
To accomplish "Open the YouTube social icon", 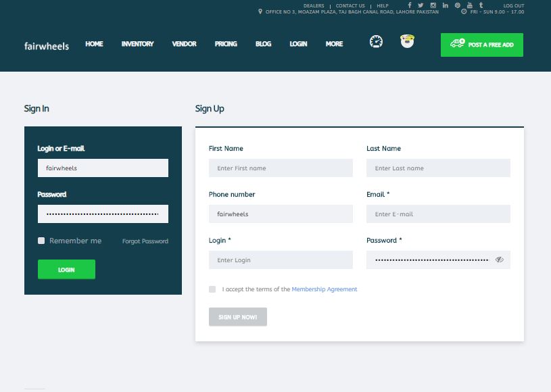I will (x=469, y=5).
